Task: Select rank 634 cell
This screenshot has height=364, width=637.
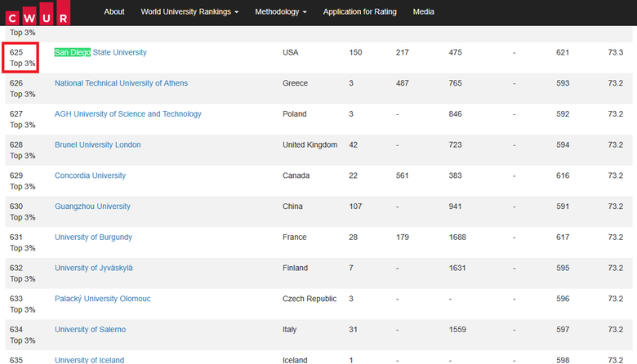Action: (22, 335)
